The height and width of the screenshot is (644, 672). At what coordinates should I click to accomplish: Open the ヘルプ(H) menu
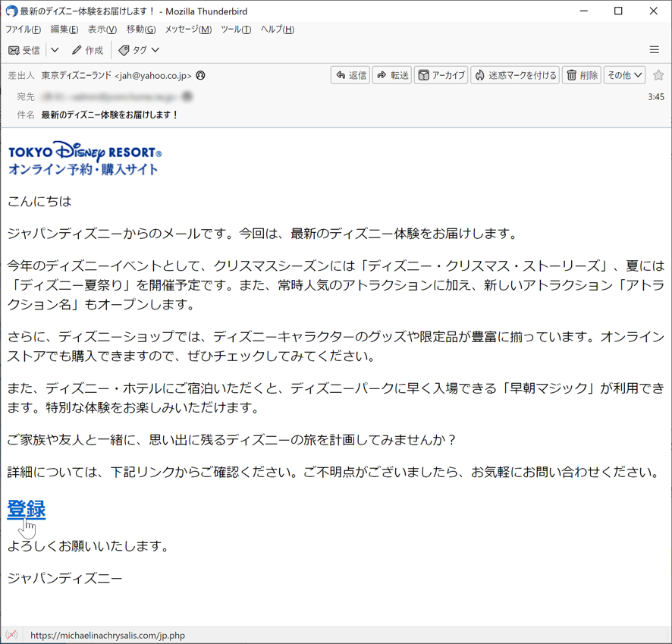[278, 29]
